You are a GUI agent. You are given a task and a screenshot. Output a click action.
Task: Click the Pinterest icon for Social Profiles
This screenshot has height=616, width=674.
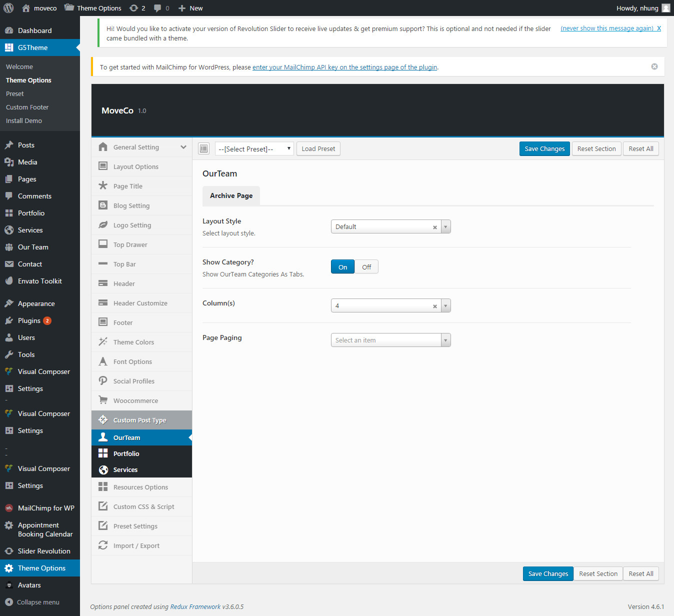pos(103,380)
